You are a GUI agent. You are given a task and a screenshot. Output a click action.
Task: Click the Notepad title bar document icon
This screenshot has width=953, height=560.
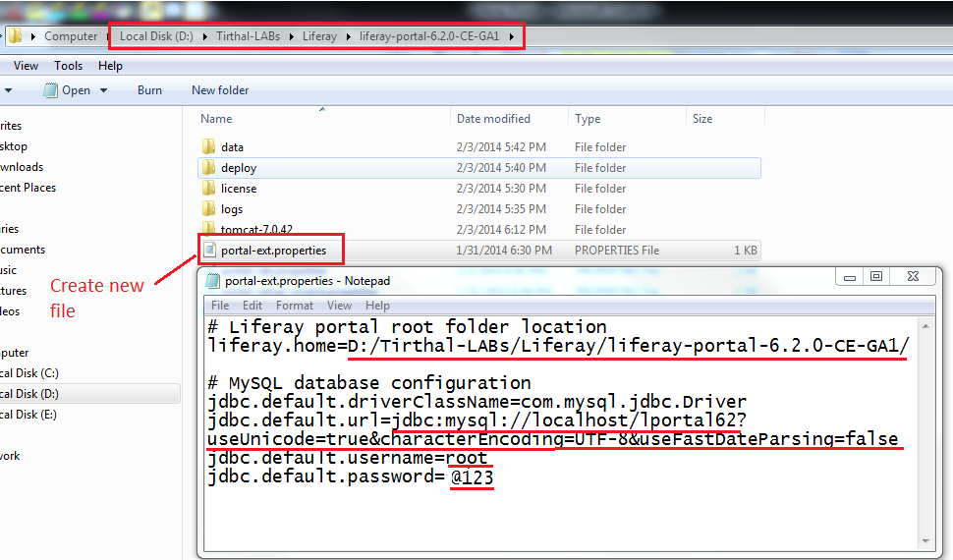(x=213, y=281)
